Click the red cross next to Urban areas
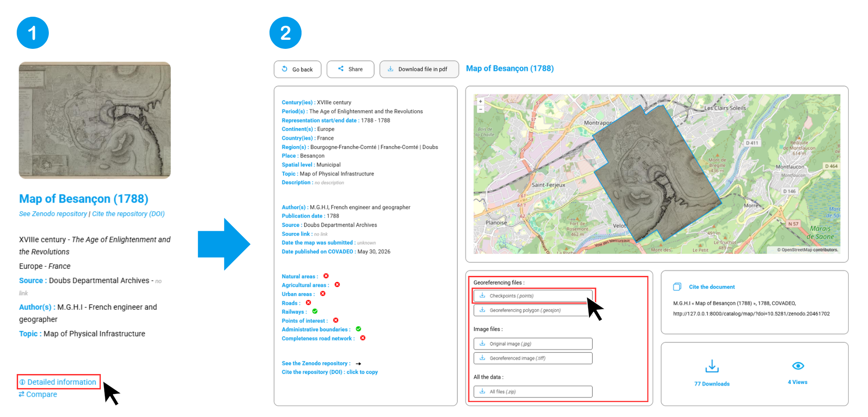Screen dimensions: 868x417 tap(323, 294)
